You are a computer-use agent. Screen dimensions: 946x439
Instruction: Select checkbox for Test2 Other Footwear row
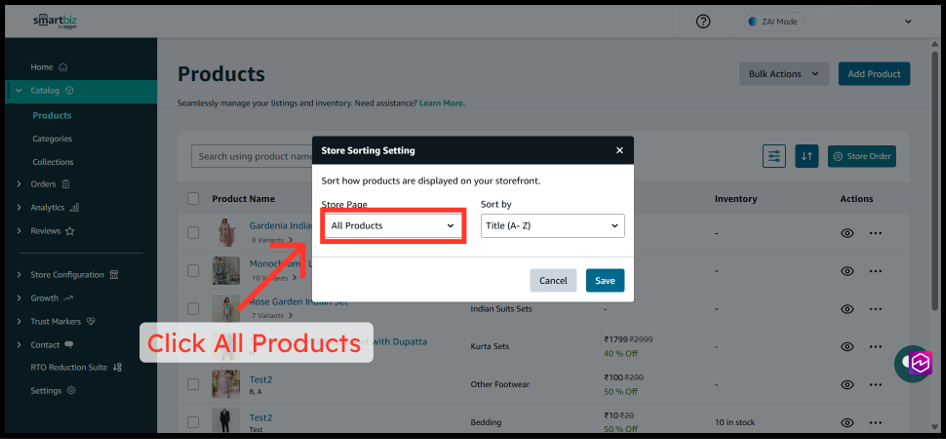click(193, 385)
